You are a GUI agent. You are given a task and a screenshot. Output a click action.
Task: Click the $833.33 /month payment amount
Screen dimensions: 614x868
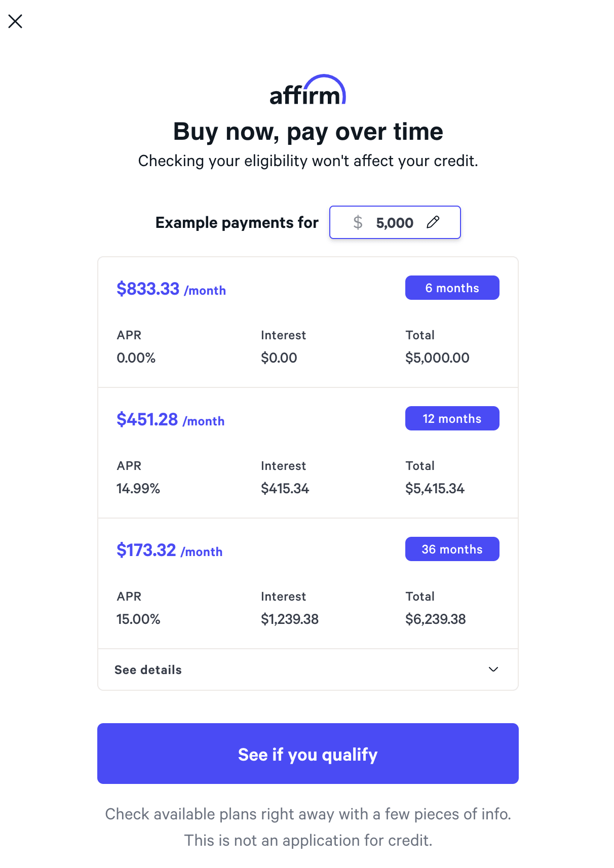171,289
